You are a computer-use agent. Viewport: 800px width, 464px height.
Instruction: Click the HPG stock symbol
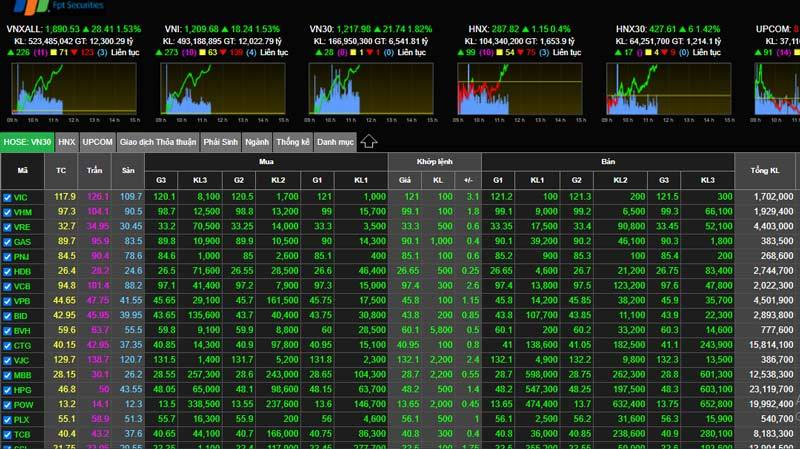22,390
